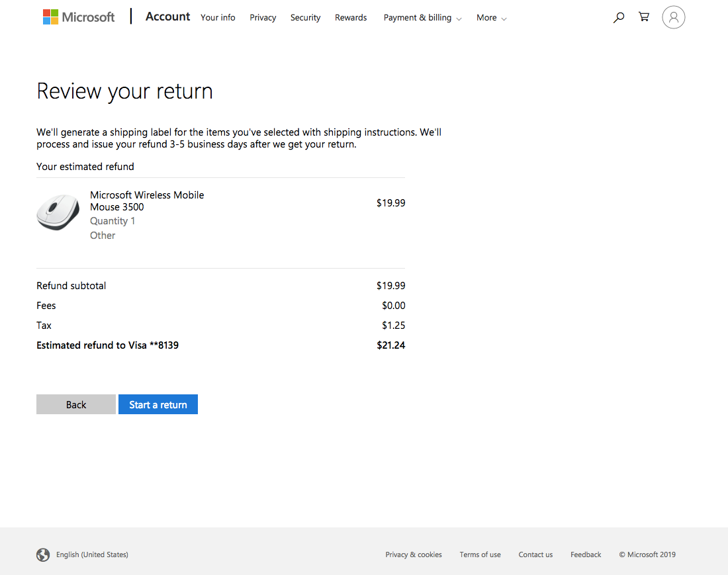Screen dimensions: 728x575
Task: Expand the Payment & billing dropdown
Action: [422, 18]
